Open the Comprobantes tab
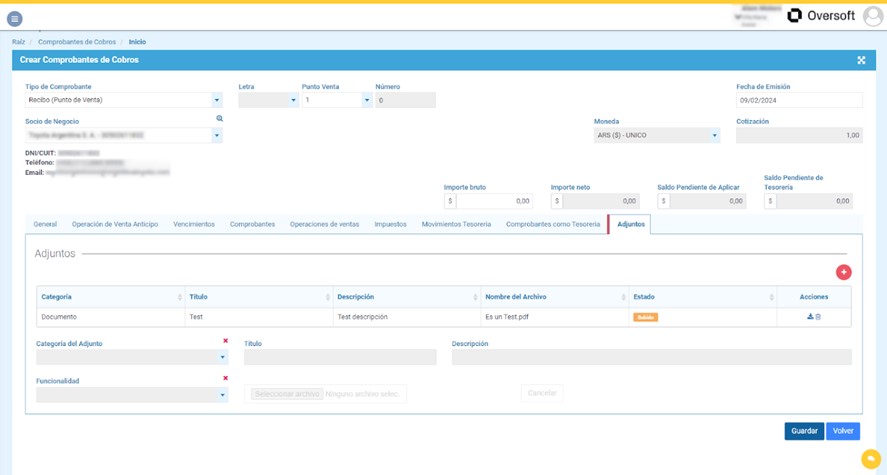Screen dimensions: 887x475 [x=252, y=224]
